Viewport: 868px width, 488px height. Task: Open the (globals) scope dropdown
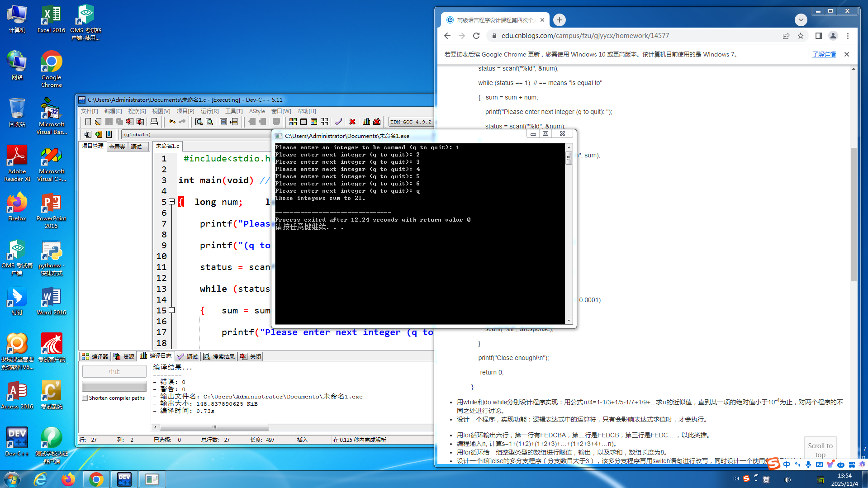click(197, 134)
